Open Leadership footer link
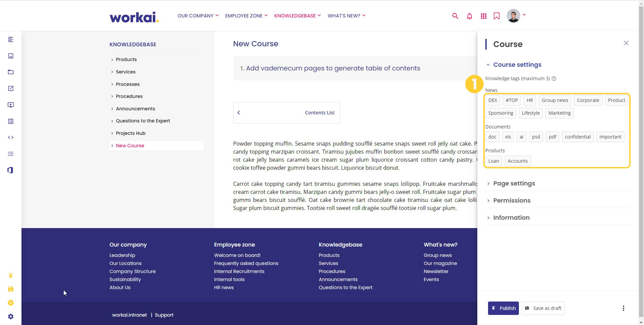The width and height of the screenshot is (644, 325). (x=122, y=255)
